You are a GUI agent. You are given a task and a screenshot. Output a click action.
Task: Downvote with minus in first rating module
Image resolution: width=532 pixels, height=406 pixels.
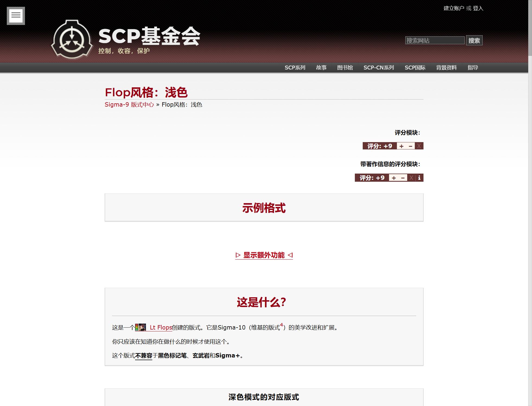pos(410,146)
